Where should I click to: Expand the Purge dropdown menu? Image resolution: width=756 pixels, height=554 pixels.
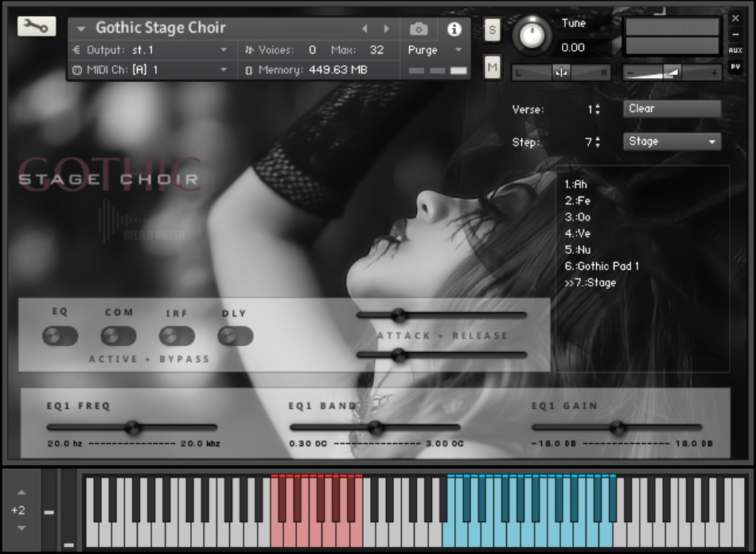tap(435, 50)
